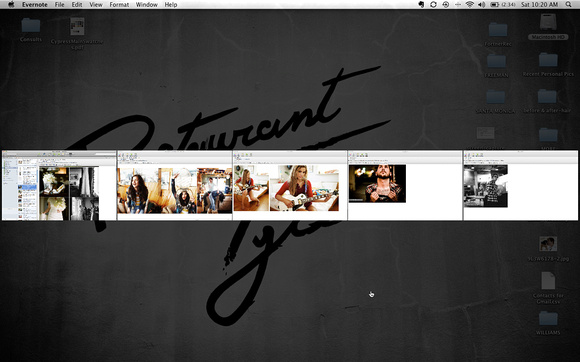Open the File menu
Screen dimensions: 580x362
[59, 4]
